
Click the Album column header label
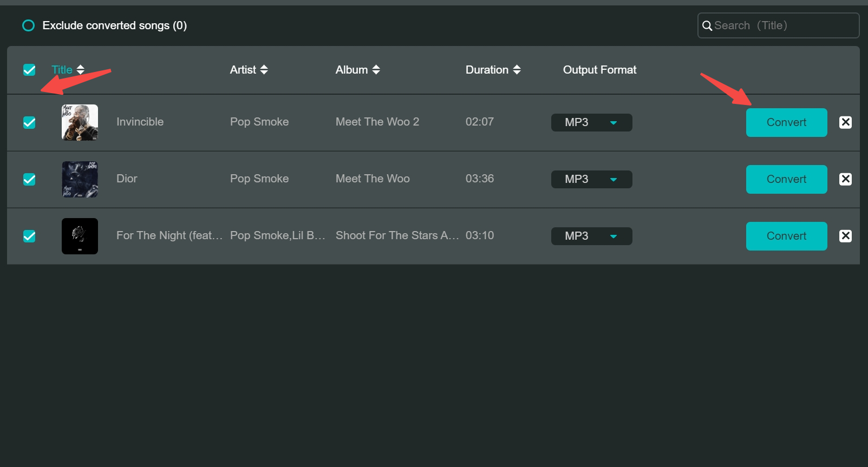[351, 70]
